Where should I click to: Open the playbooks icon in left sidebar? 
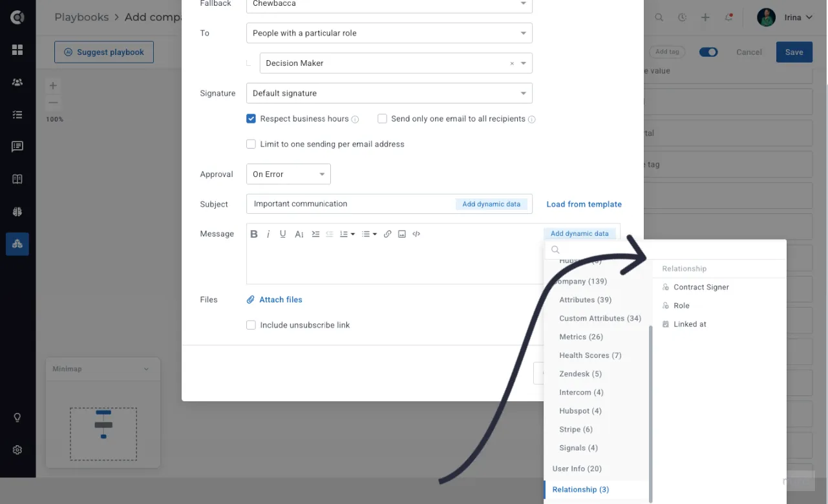tap(17, 244)
